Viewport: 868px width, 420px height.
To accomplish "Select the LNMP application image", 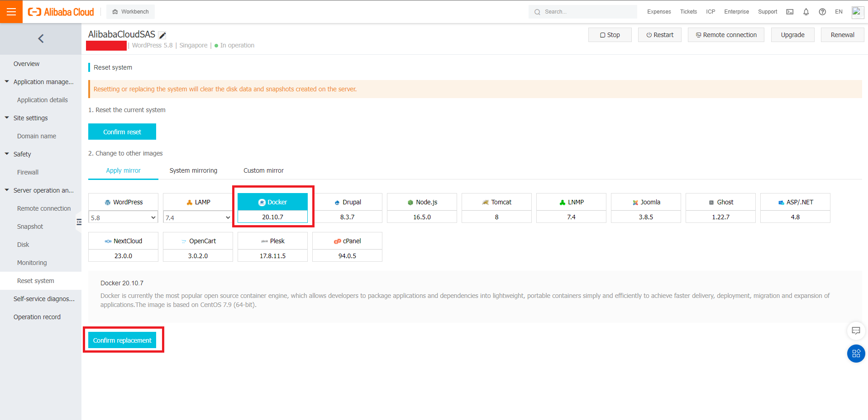I will click(x=571, y=208).
